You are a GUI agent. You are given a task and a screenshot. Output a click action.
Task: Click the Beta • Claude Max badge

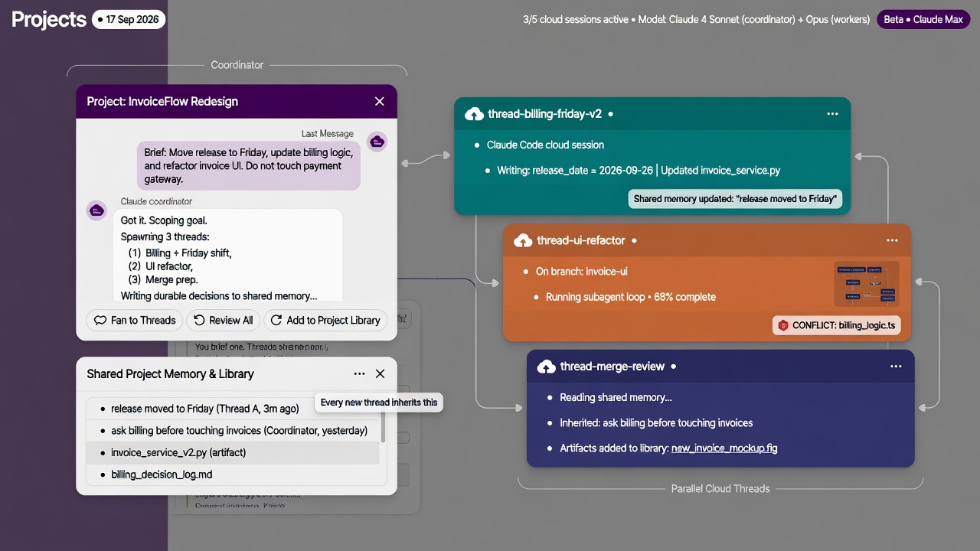(923, 19)
